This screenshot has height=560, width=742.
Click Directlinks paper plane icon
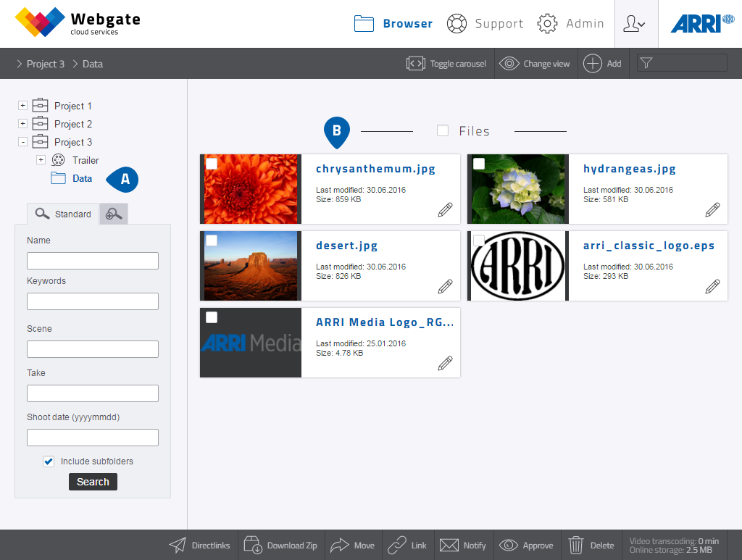pyautogui.click(x=178, y=545)
